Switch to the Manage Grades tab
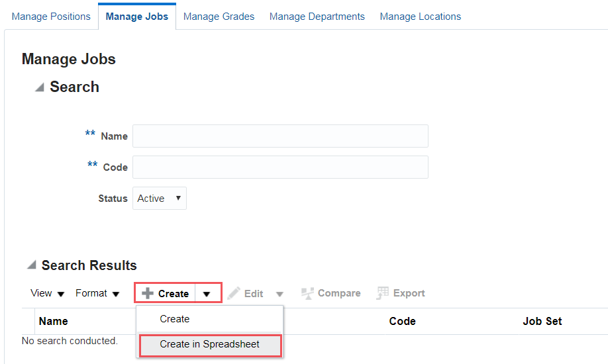Viewport: 608px width, 364px height. pyautogui.click(x=219, y=17)
